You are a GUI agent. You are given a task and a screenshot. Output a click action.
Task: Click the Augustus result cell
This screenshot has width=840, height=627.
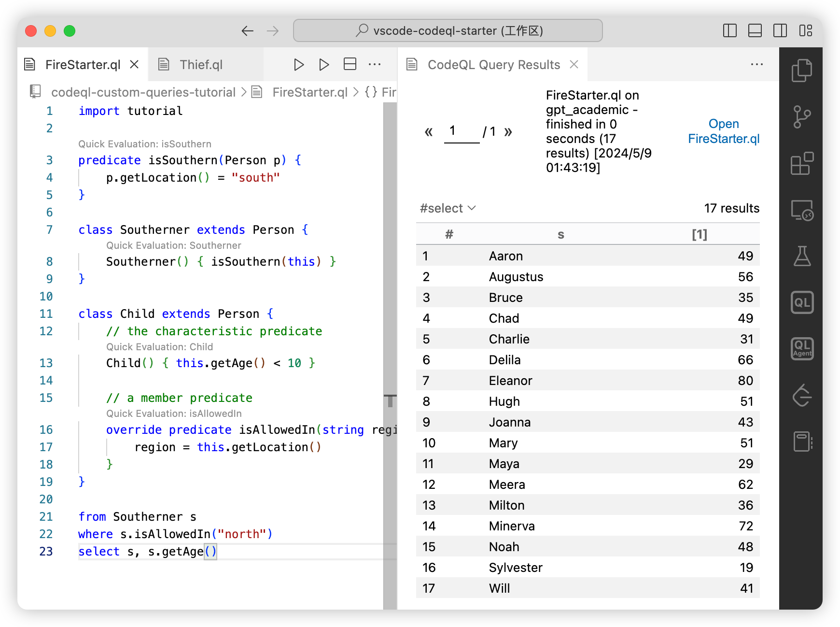[x=516, y=277]
